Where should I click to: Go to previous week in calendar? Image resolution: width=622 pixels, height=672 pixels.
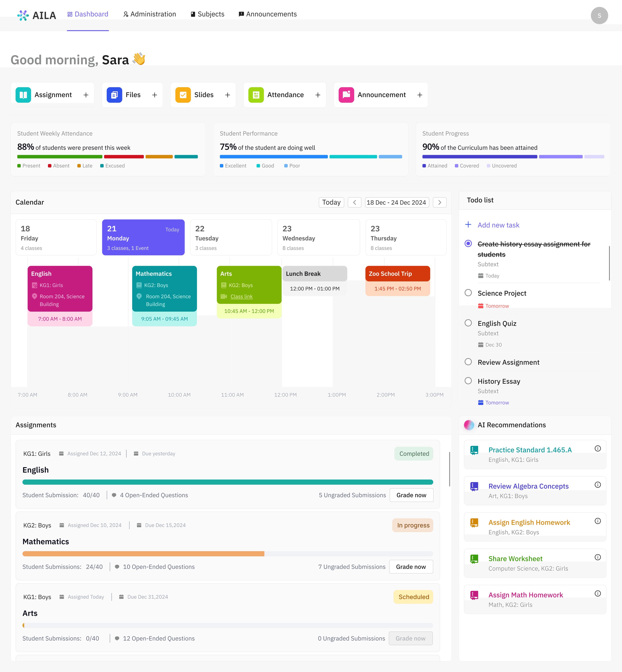pos(354,202)
